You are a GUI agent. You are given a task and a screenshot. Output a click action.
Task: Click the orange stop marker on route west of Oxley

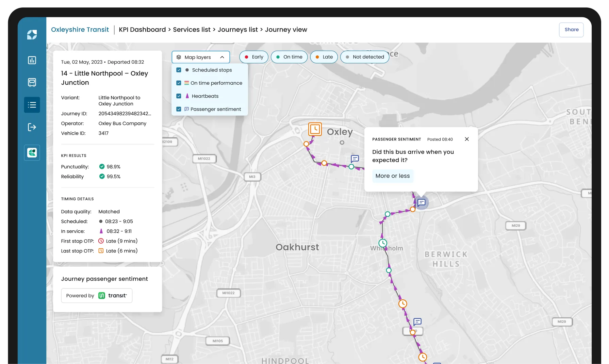pos(324,163)
